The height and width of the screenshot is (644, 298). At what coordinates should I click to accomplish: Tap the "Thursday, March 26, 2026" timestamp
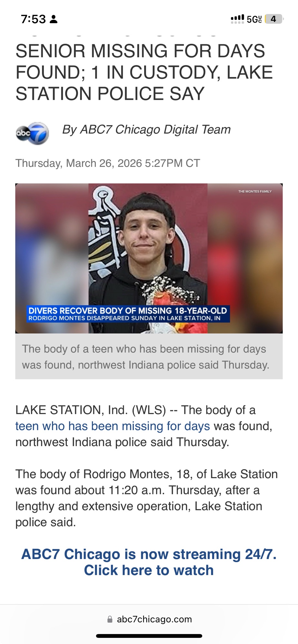(108, 163)
